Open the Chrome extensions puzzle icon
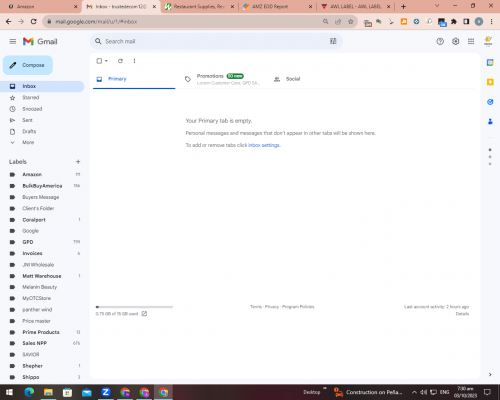The height and width of the screenshot is (400, 500). coord(454,22)
